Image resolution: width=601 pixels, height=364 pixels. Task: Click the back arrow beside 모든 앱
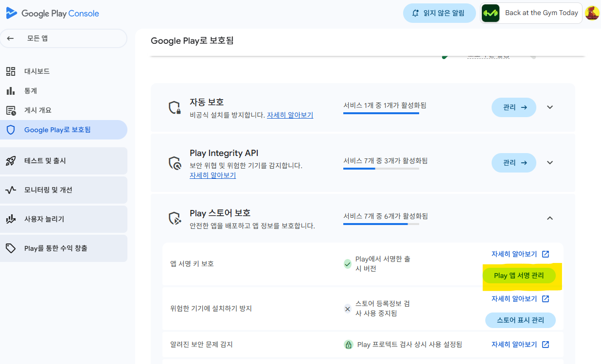click(x=10, y=38)
